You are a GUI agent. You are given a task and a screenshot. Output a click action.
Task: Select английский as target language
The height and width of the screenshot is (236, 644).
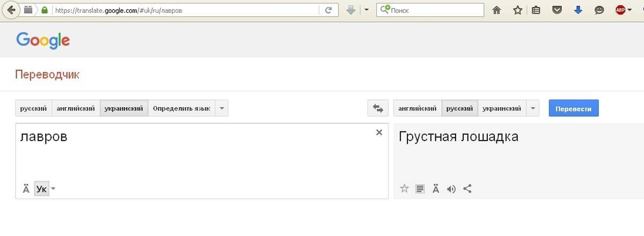tap(418, 108)
